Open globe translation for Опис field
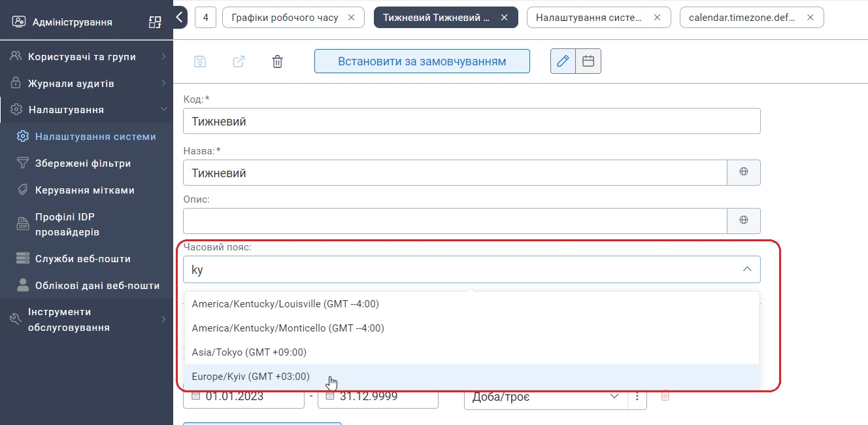The image size is (868, 425). (x=744, y=221)
